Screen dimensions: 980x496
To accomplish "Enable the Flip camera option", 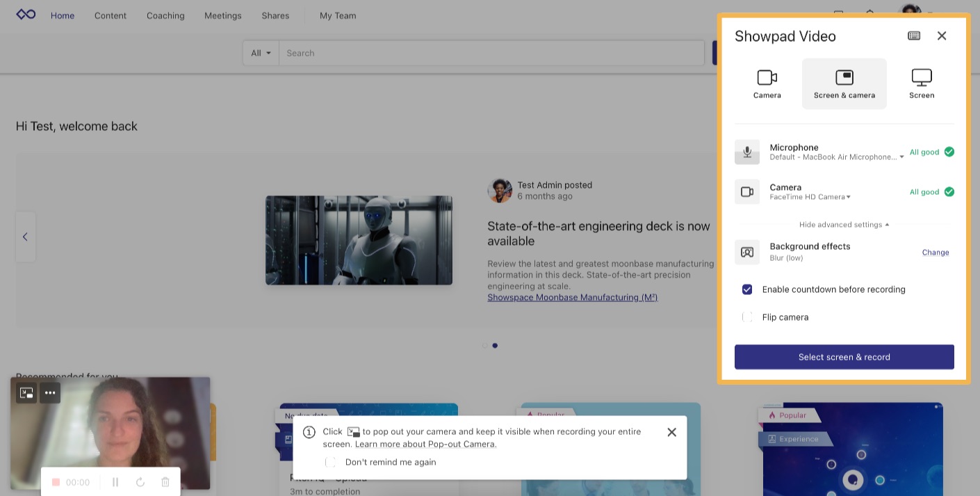I will (747, 317).
